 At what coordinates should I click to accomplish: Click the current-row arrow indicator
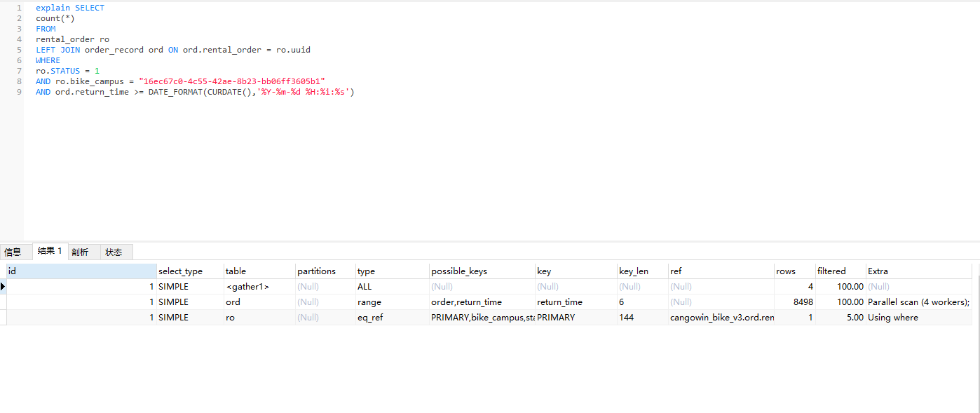pos(3,287)
